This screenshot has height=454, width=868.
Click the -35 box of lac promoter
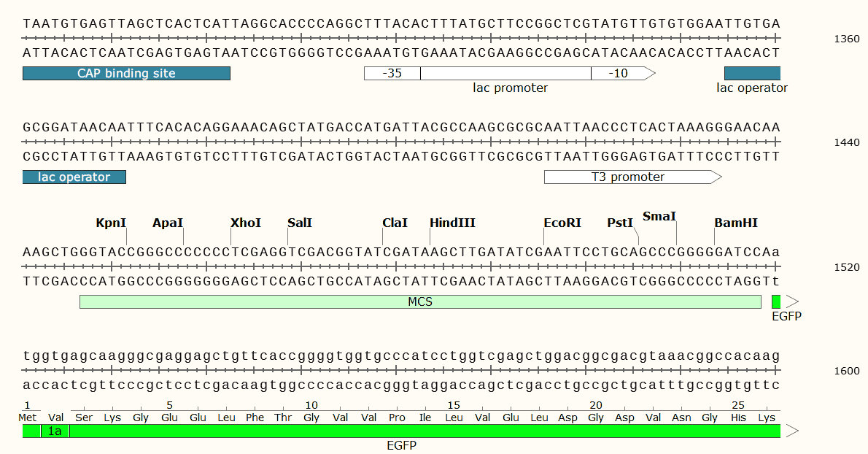392,73
